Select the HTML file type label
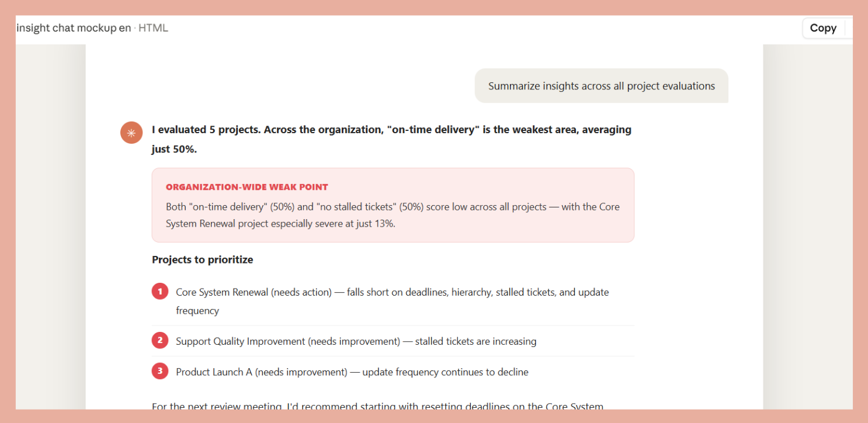Image resolution: width=868 pixels, height=423 pixels. 153,28
